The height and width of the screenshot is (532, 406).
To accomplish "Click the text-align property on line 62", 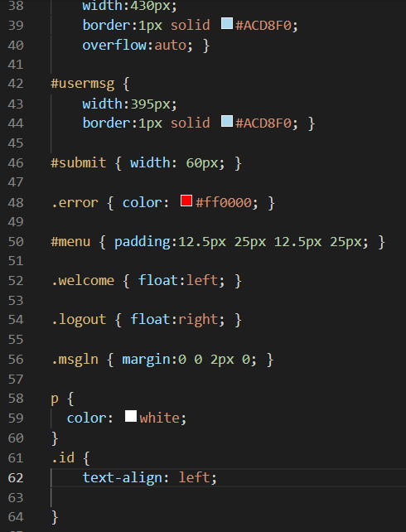I will 123,477.
